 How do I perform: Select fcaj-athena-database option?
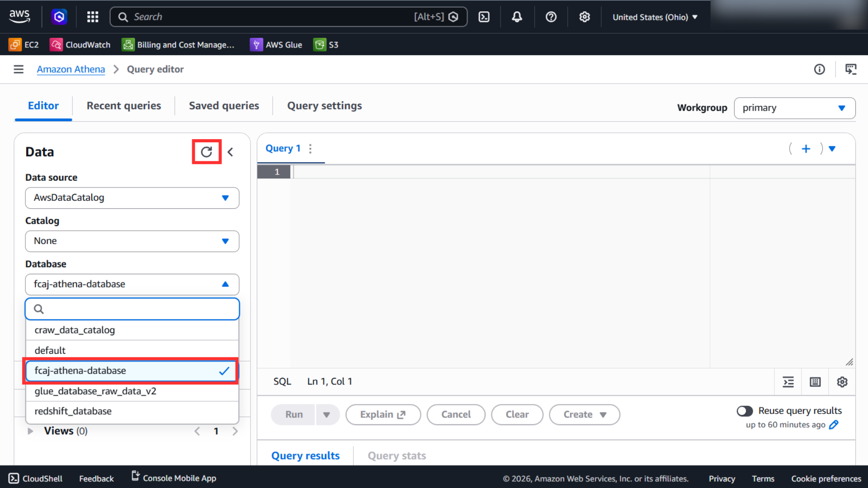pos(132,371)
